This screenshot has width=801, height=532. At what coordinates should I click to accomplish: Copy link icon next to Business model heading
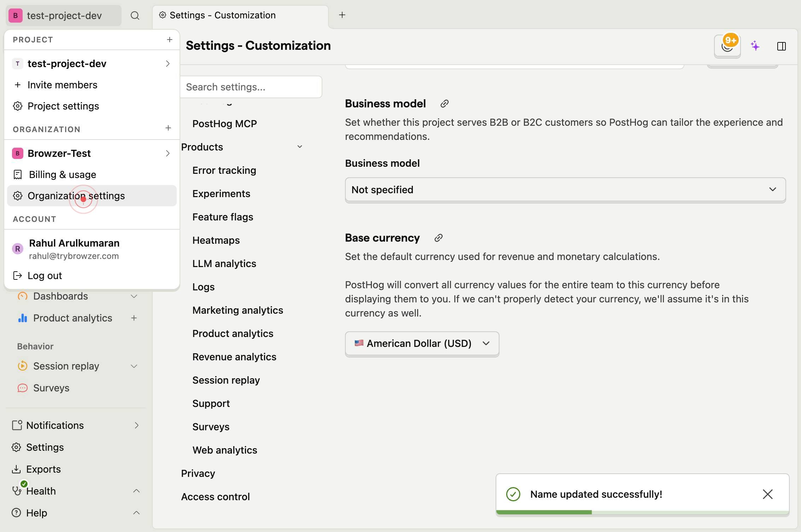click(x=444, y=104)
